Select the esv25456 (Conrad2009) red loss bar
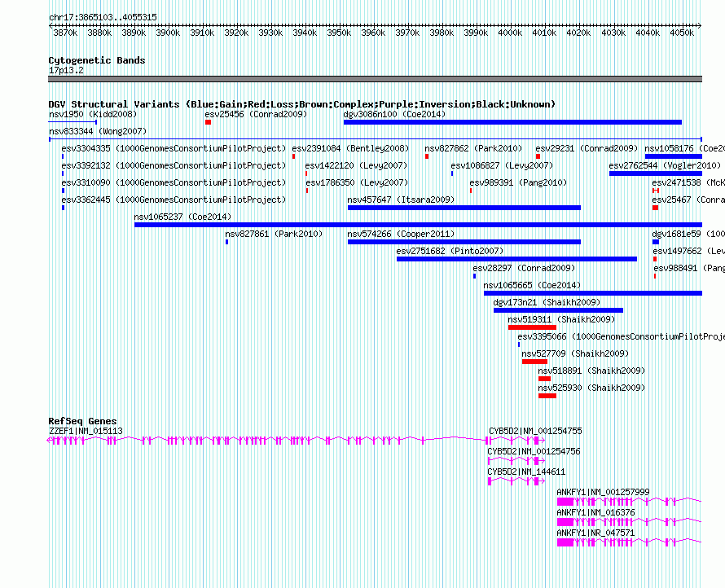The height and width of the screenshot is (588, 725). [208, 122]
